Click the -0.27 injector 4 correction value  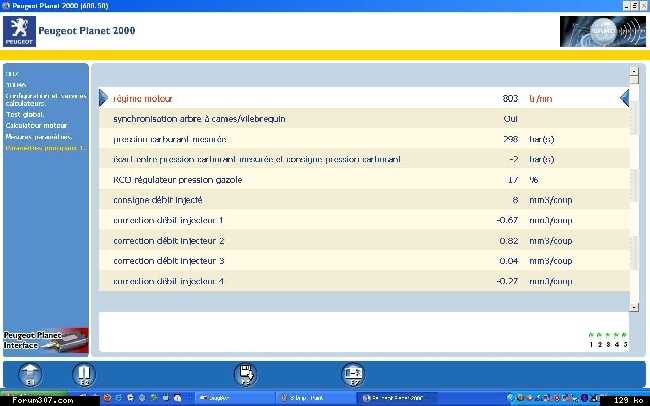coord(507,281)
